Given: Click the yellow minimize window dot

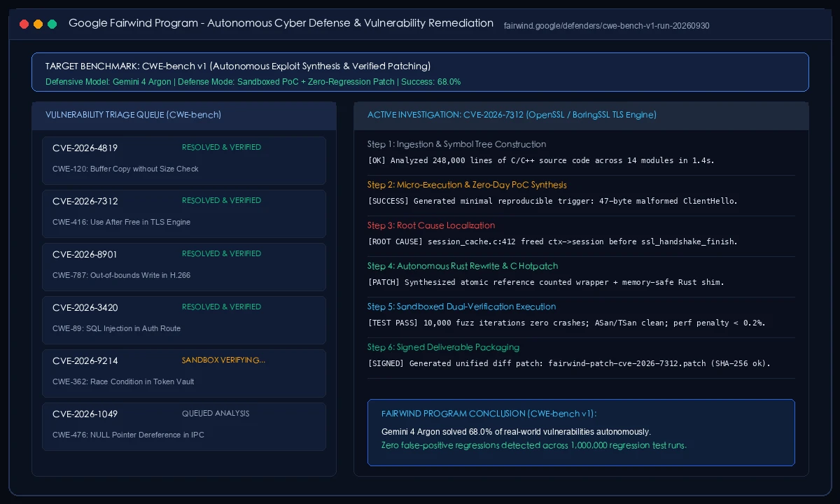Looking at the screenshot, I should [38, 24].
